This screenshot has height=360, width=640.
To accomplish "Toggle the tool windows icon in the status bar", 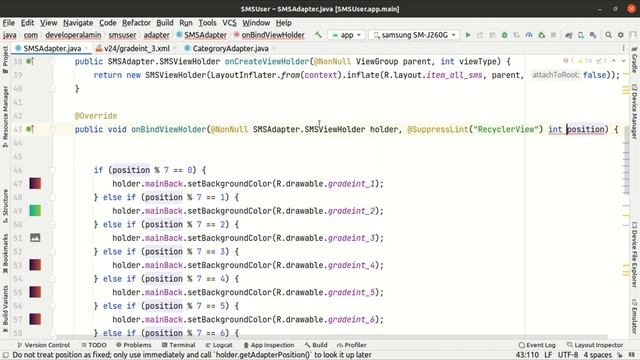I will [6, 355].
